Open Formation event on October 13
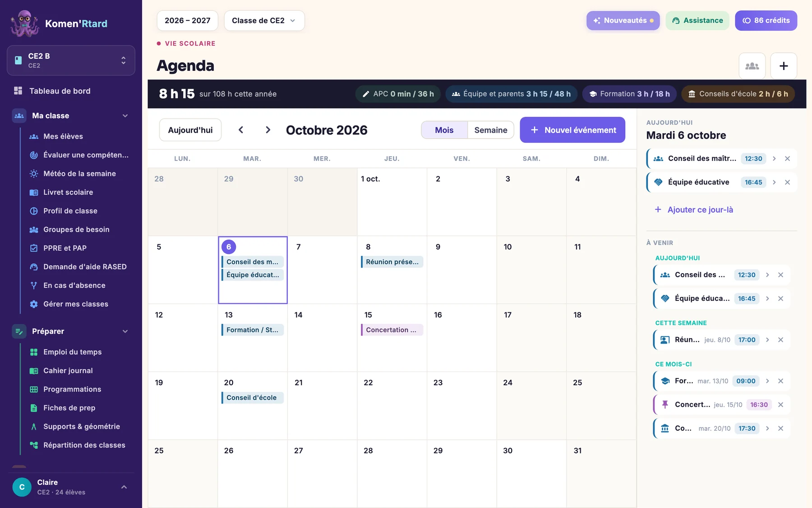Viewport: 812px width, 508px height. pos(253,330)
